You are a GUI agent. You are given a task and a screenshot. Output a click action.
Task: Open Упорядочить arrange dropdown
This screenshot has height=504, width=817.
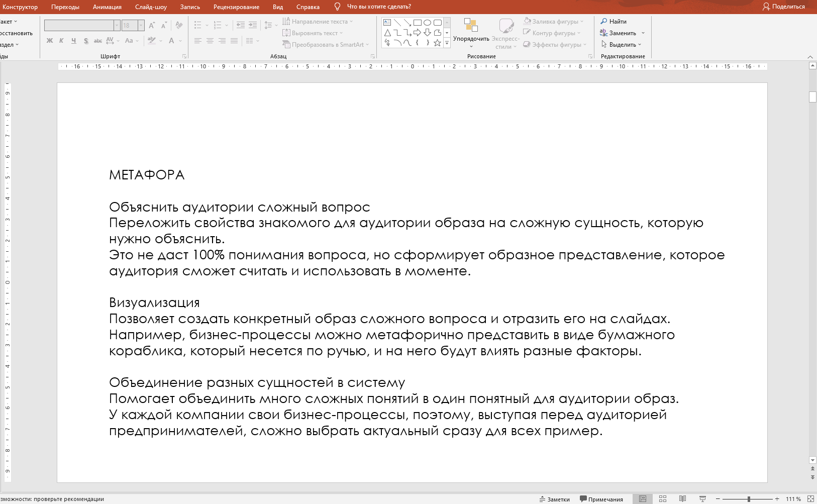click(x=471, y=34)
